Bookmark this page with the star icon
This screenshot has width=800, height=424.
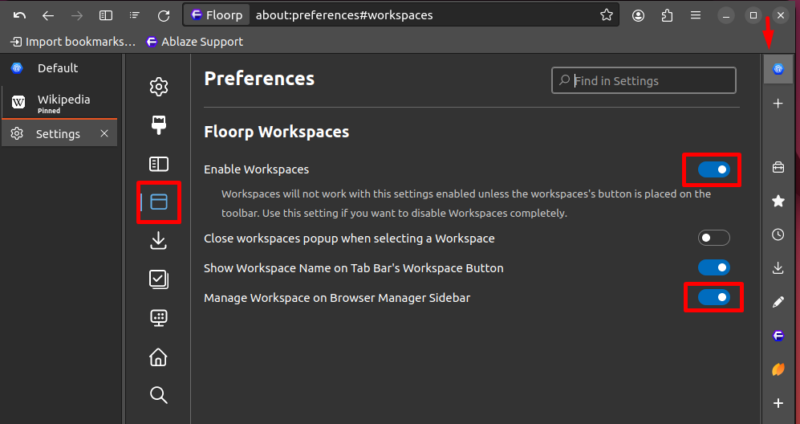pyautogui.click(x=606, y=15)
